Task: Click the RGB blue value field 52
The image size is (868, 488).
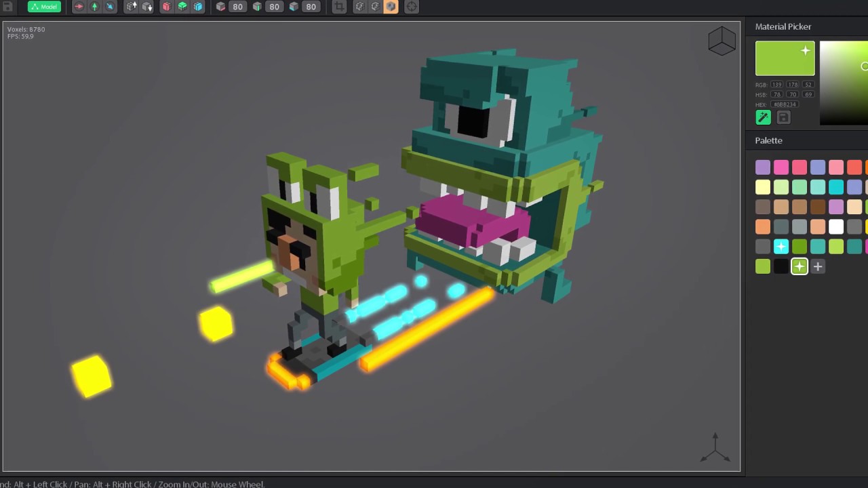Action: point(808,85)
